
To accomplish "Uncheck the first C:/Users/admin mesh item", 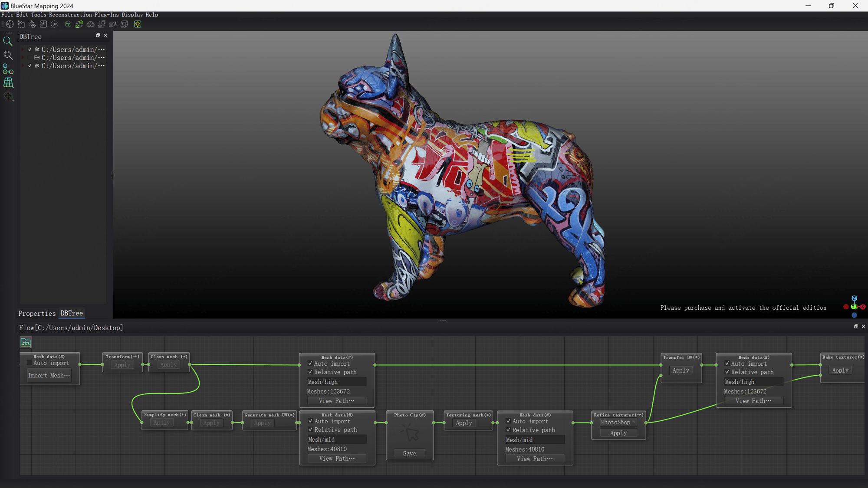I will [x=30, y=49].
